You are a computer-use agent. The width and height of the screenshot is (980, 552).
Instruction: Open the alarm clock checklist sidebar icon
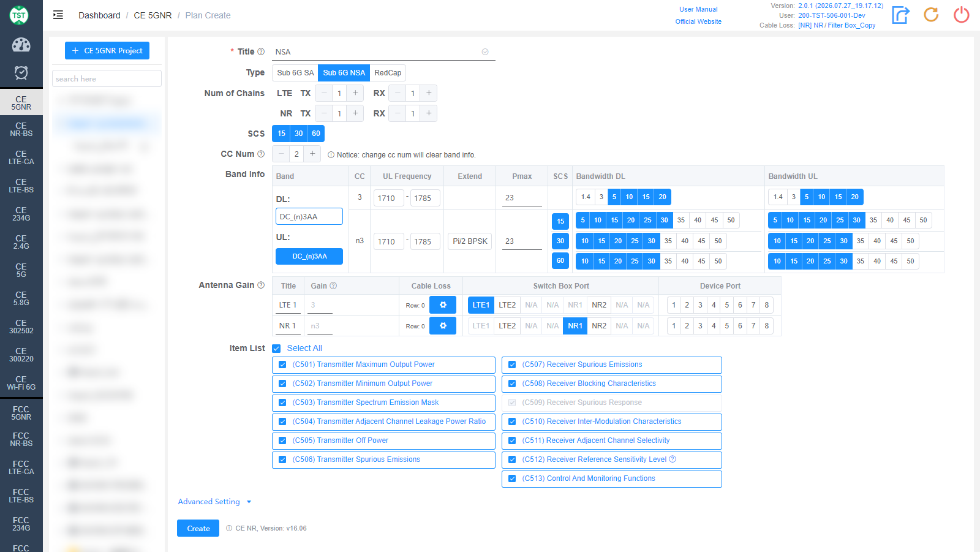[x=21, y=73]
